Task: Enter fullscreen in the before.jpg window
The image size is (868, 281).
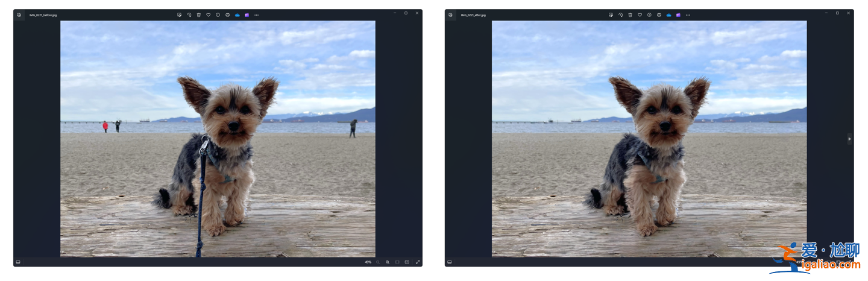Action: 417,262
